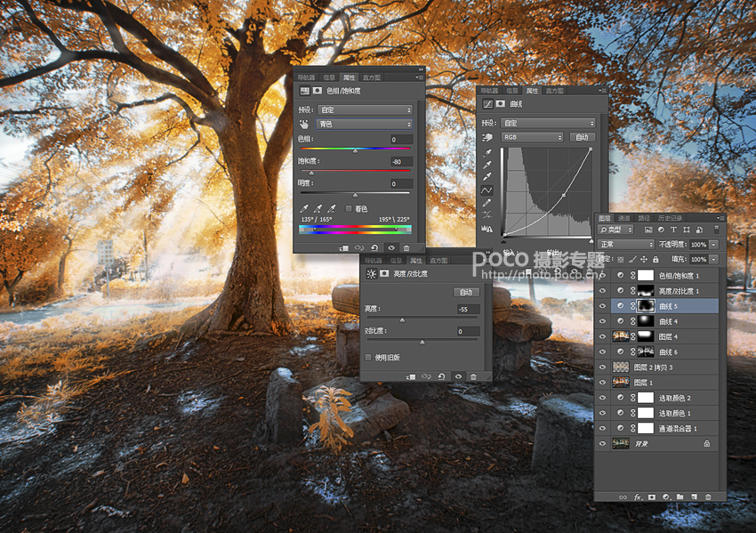The width and height of the screenshot is (756, 533).
Task: Click the saturation 饱和度 slider handle
Action: pyautogui.click(x=311, y=173)
